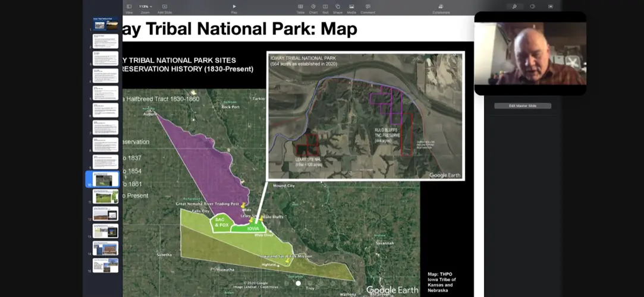Select slide 8 thumbnail in navigator
The width and height of the screenshot is (644, 297).
pos(106,144)
